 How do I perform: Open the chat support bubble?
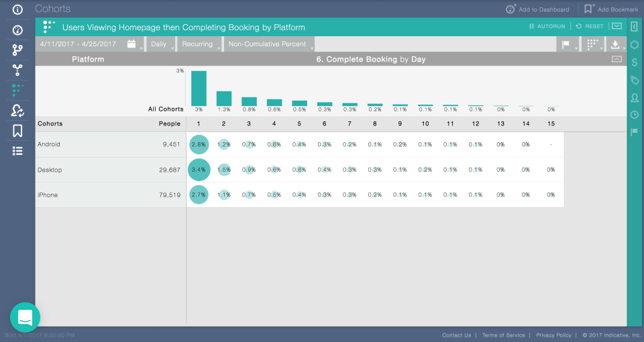pyautogui.click(x=25, y=317)
